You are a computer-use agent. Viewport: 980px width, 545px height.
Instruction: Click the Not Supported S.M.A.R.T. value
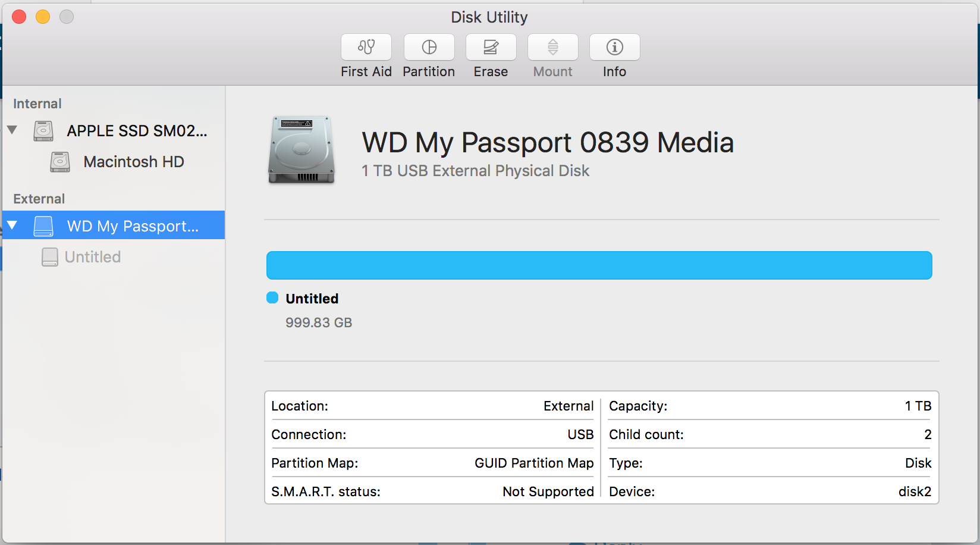point(548,491)
